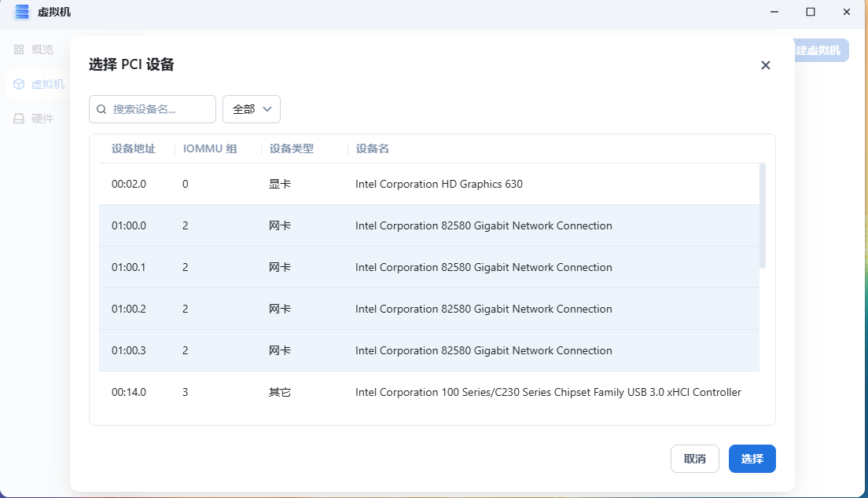Image resolution: width=868 pixels, height=498 pixels.
Task: Click 82580 Gigabit name in 01:00.3 row
Action: [x=484, y=350]
